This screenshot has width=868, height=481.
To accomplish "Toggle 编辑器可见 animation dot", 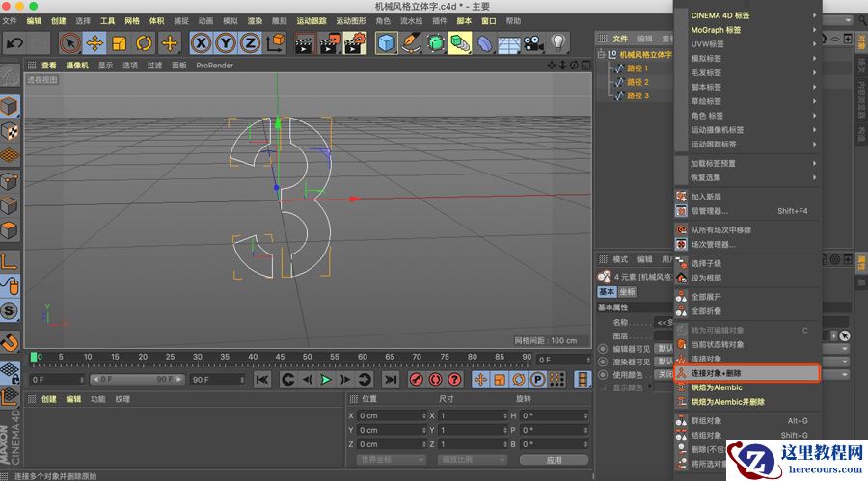I will click(603, 349).
